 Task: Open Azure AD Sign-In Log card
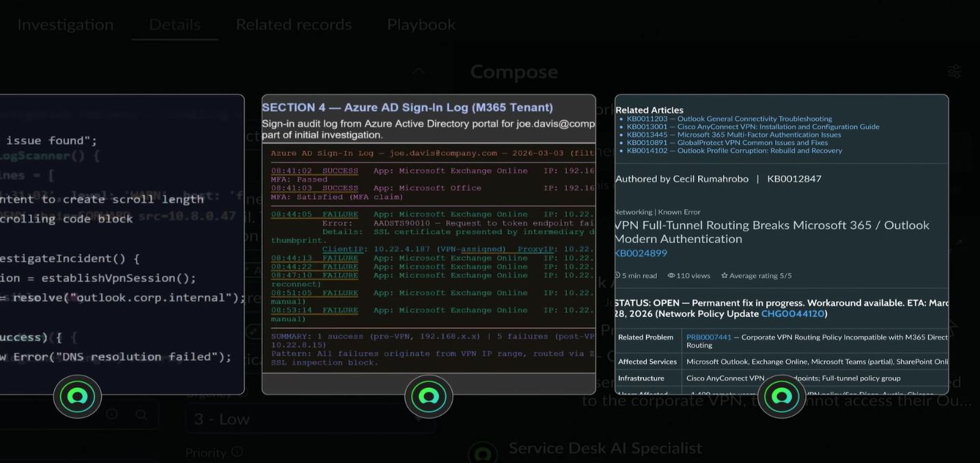pyautogui.click(x=428, y=244)
